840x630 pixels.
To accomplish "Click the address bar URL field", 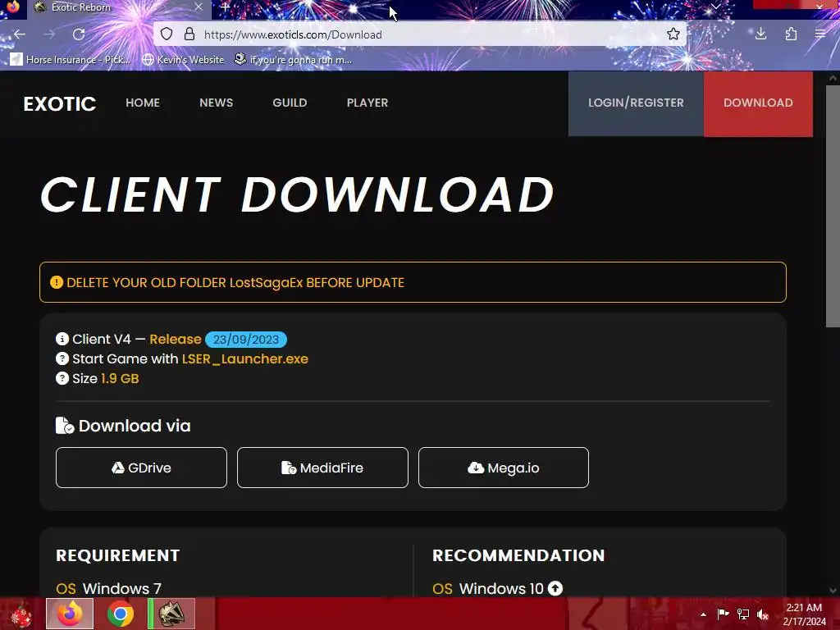I will click(x=421, y=34).
